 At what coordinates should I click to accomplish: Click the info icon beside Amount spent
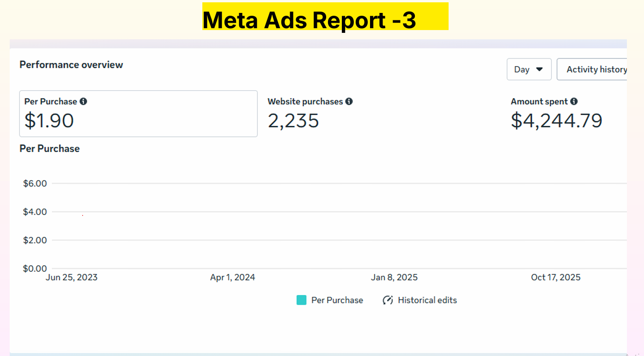[x=574, y=101]
